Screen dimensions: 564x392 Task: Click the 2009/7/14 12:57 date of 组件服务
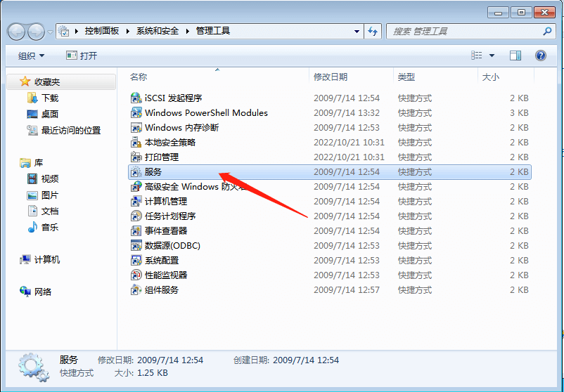(x=347, y=289)
